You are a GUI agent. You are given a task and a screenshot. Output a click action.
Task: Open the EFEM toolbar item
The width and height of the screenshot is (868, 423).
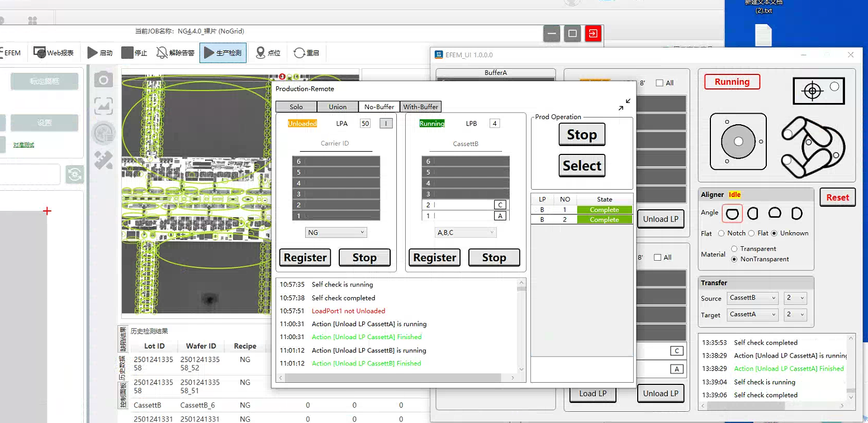(11, 53)
